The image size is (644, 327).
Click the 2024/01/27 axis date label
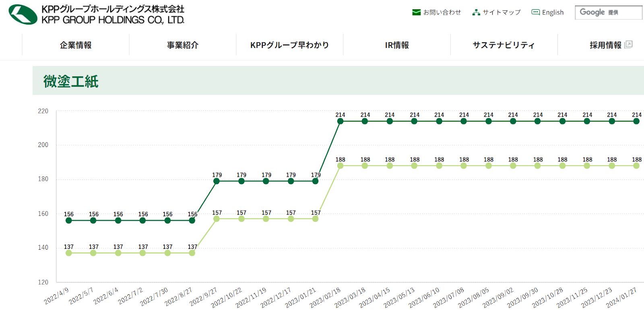click(x=621, y=298)
